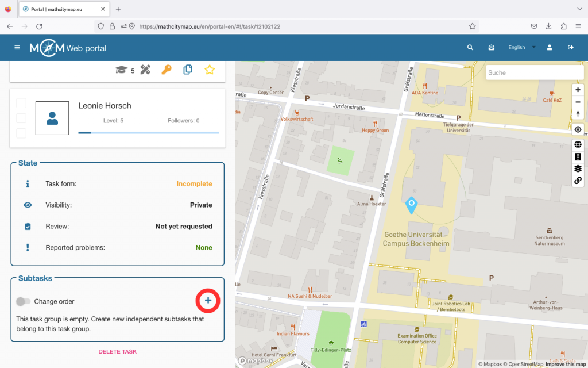Screen dimensions: 588x368
Task: Open the English language dropdown
Action: coord(521,48)
